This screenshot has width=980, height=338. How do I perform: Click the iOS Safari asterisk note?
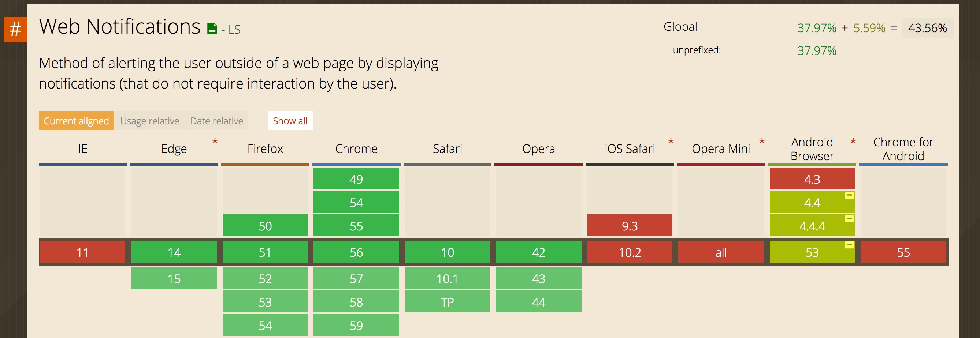[671, 142]
